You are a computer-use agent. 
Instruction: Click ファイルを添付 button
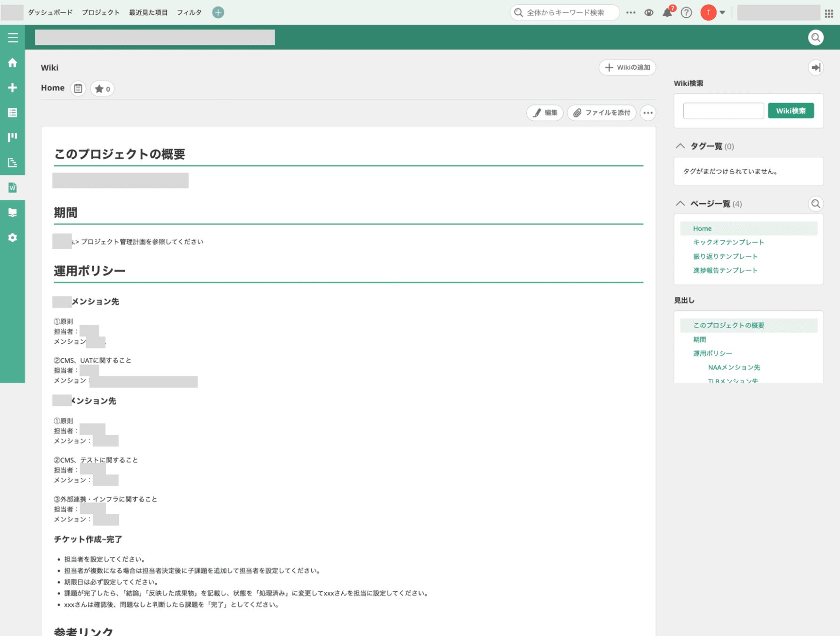(x=602, y=113)
